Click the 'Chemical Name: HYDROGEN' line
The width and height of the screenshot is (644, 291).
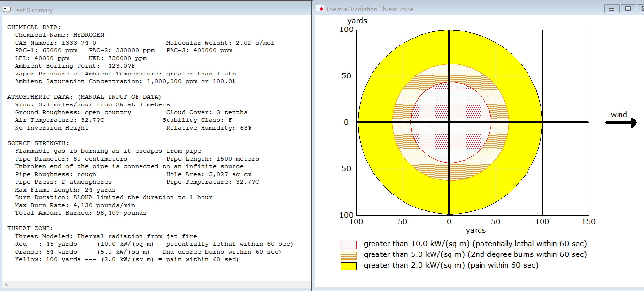60,35
